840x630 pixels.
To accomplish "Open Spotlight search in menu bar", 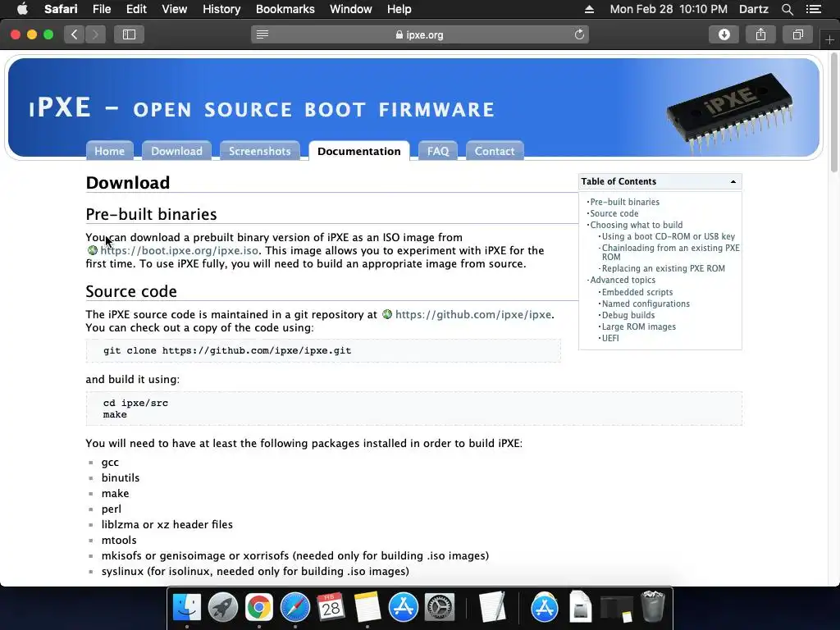I will coord(787,9).
